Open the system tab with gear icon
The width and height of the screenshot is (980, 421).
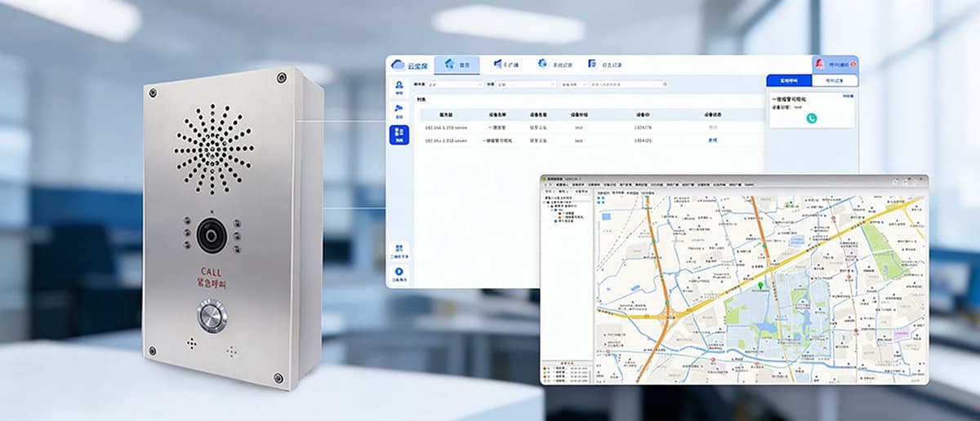[555, 64]
